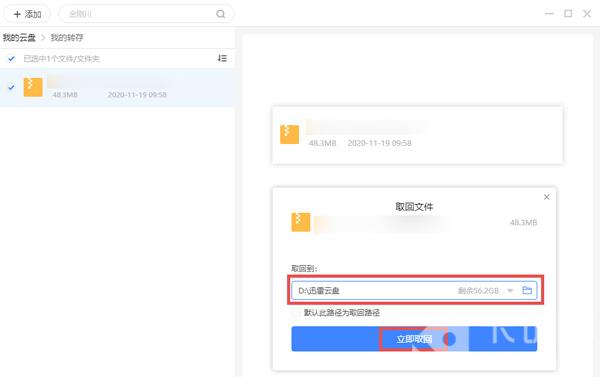This screenshot has width=600, height=377.
Task: Enable 默认此路径为取回路径 checkbox
Action: coord(295,313)
